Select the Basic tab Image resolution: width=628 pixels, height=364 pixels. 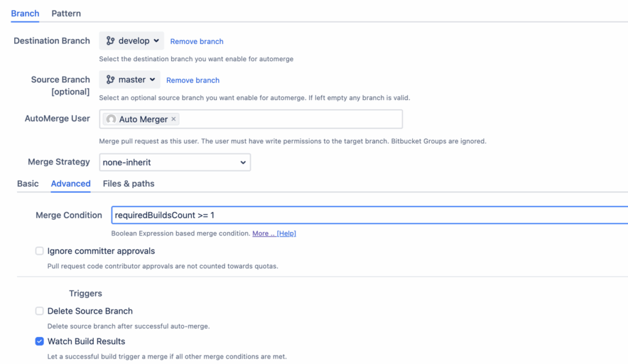point(28,184)
